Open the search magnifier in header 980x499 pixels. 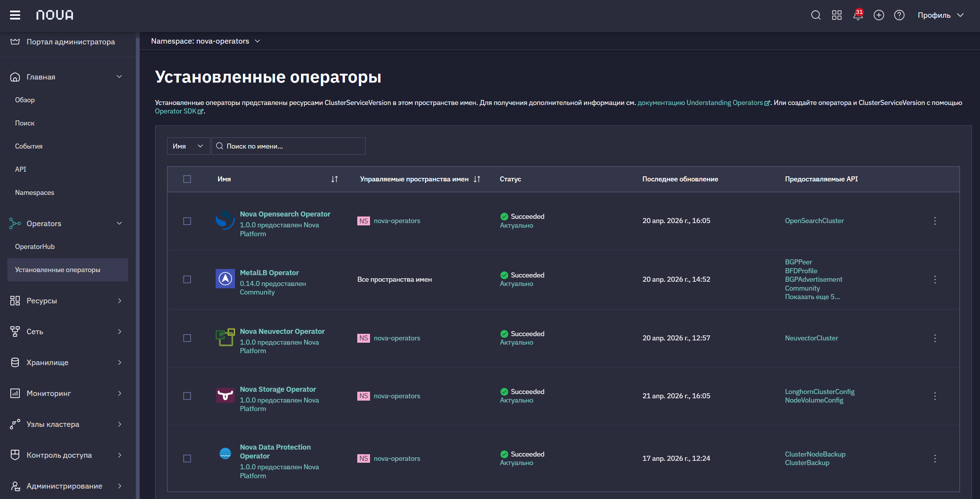point(816,15)
